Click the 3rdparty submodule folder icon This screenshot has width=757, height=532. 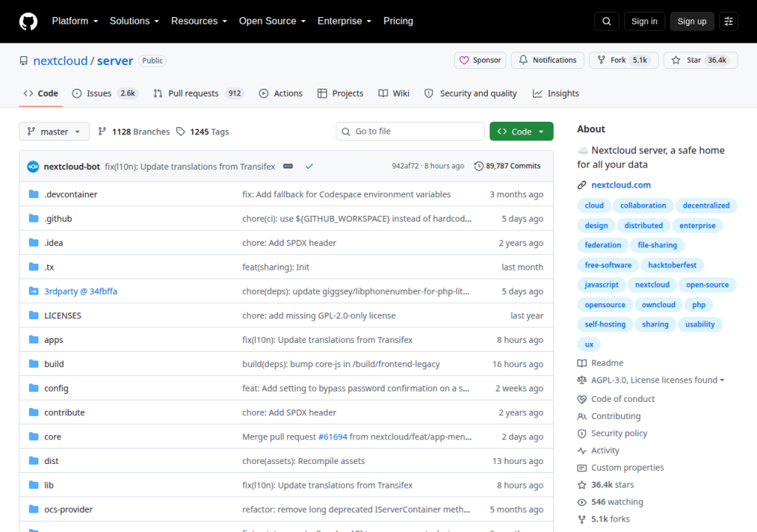pyautogui.click(x=33, y=291)
